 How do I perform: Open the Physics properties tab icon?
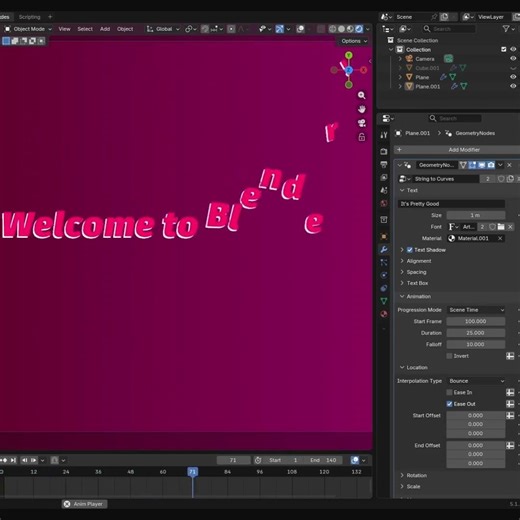[384, 275]
